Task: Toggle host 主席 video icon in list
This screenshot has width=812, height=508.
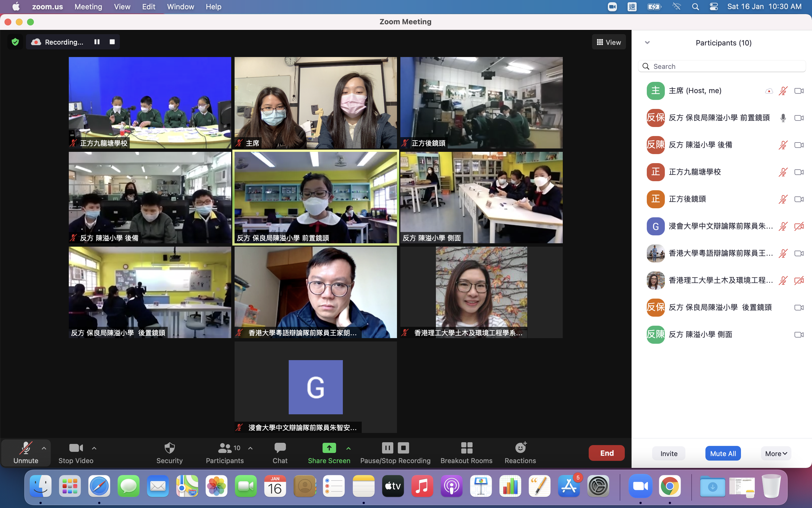Action: pyautogui.click(x=799, y=91)
